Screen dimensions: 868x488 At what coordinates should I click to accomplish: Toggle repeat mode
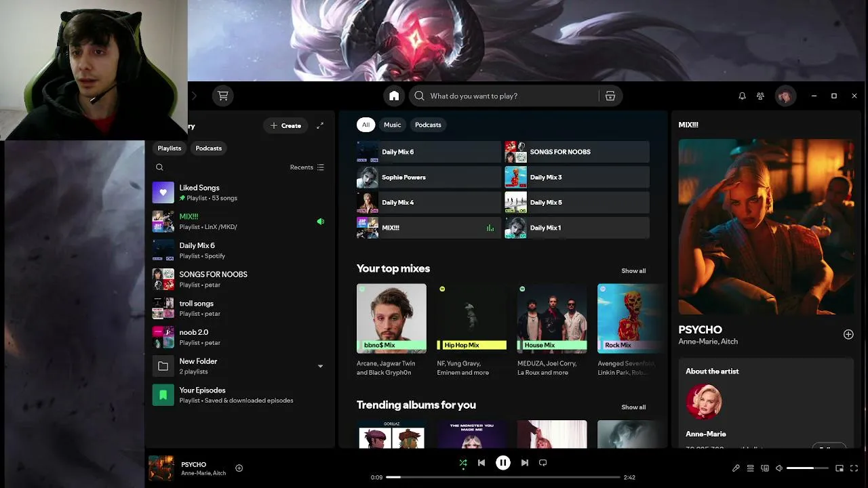click(542, 463)
